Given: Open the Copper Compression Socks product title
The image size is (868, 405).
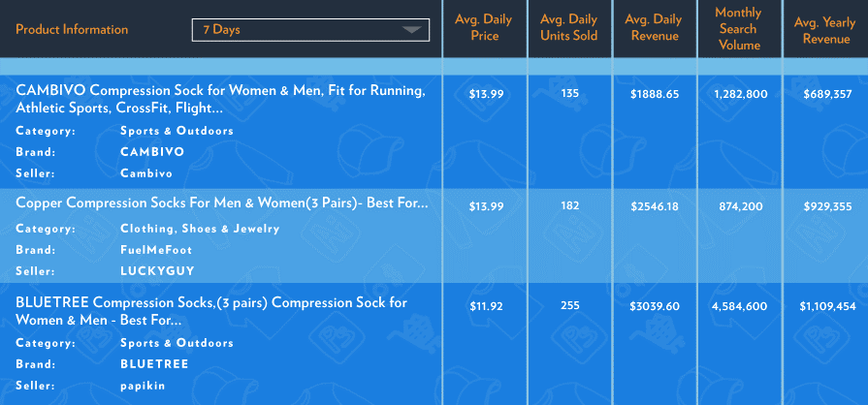Looking at the screenshot, I should pos(221,204).
